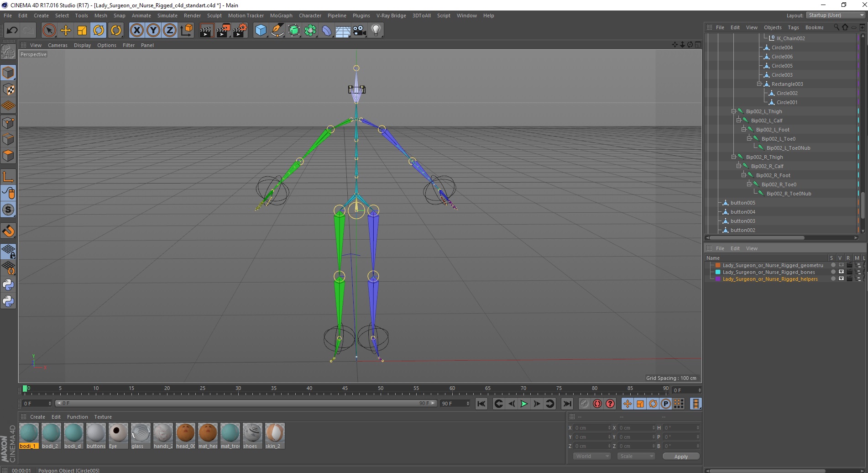
Task: Open Object Manager Tags menu
Action: pyautogui.click(x=793, y=27)
